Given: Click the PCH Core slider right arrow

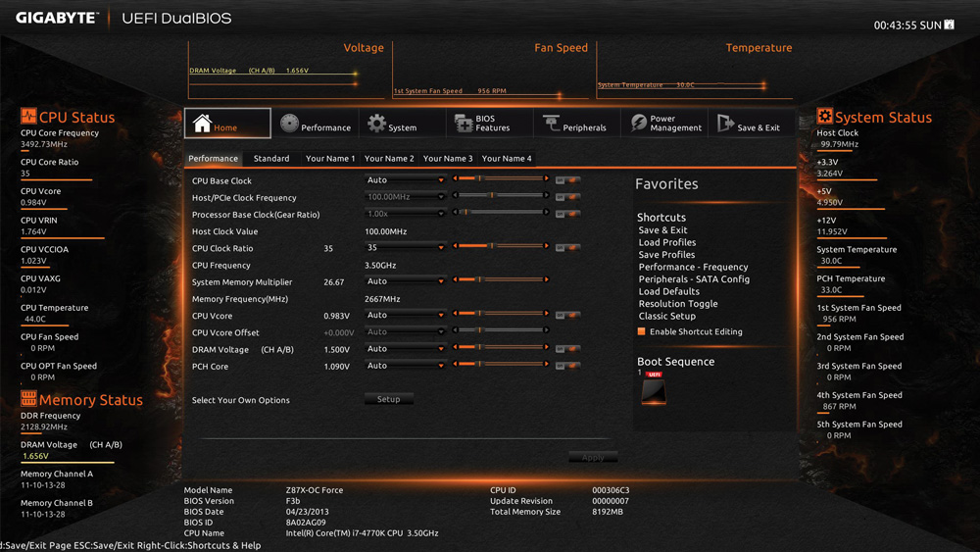Looking at the screenshot, I should coord(546,365).
